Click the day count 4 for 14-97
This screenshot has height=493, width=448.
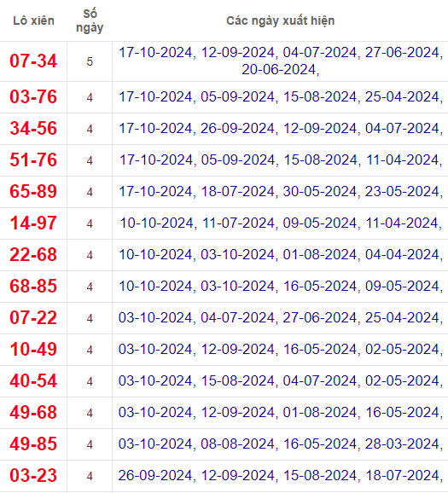pos(90,223)
